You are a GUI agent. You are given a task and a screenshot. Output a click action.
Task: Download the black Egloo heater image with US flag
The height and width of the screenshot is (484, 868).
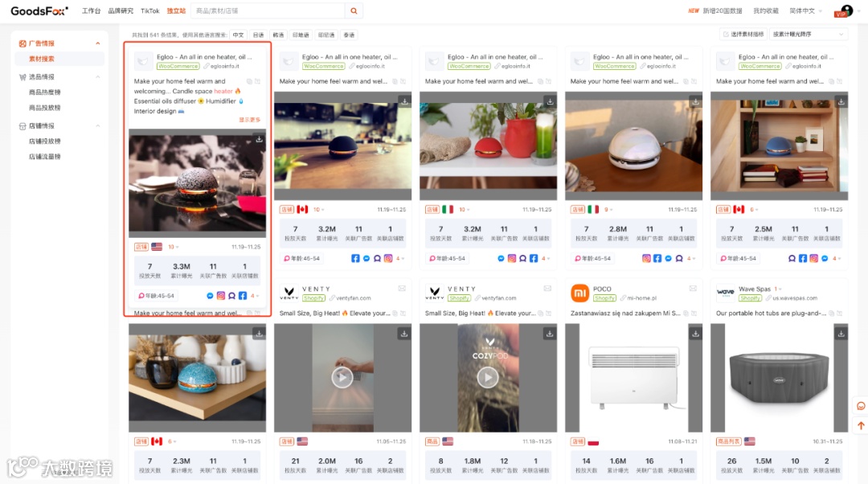tap(259, 140)
